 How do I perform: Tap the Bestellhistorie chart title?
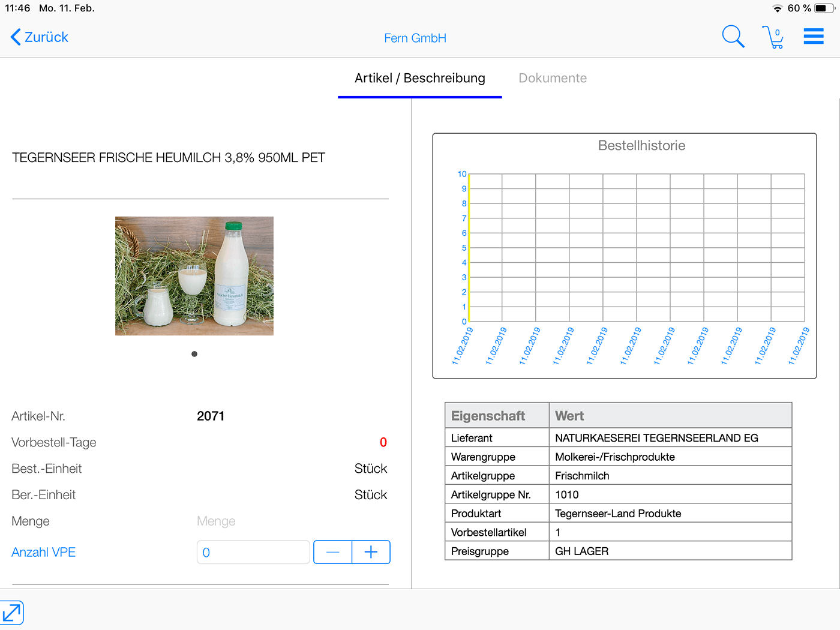[641, 145]
